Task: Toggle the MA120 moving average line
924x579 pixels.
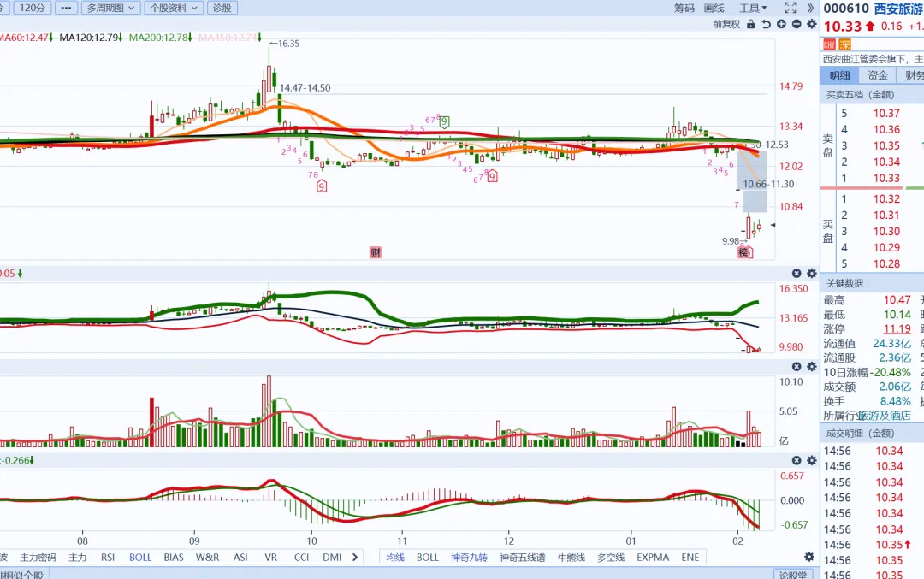Action: click(91, 38)
